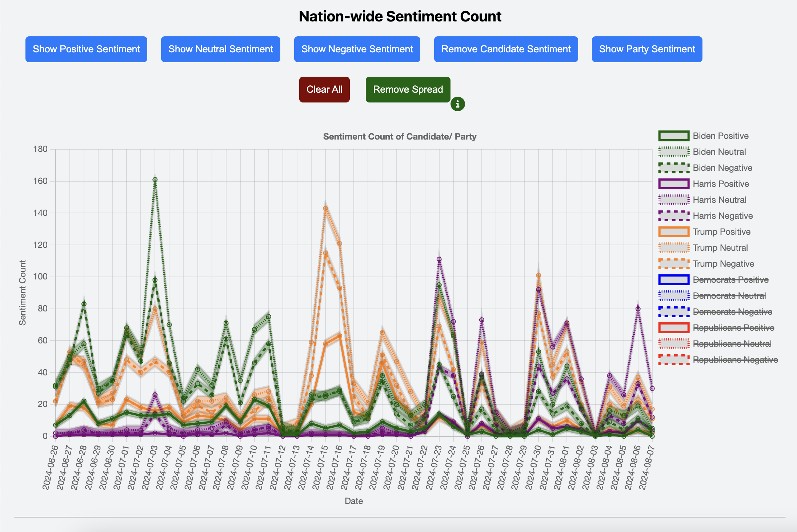Hide the Biden Neutral legend series
The width and height of the screenshot is (797, 532).
point(719,152)
